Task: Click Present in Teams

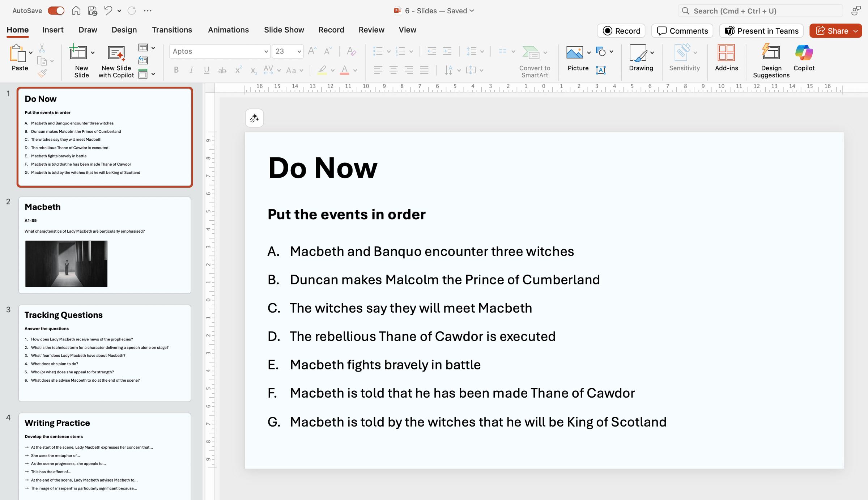Action: tap(761, 31)
